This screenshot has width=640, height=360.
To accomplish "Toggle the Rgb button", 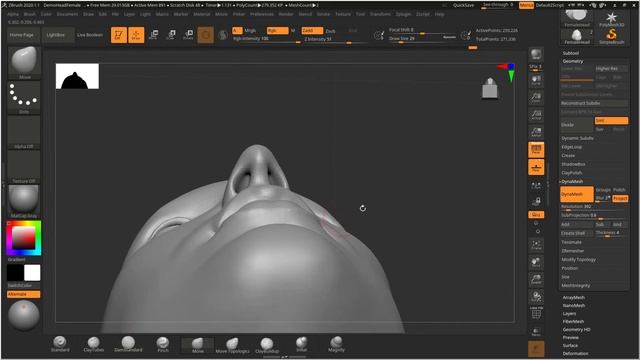I will (x=278, y=31).
